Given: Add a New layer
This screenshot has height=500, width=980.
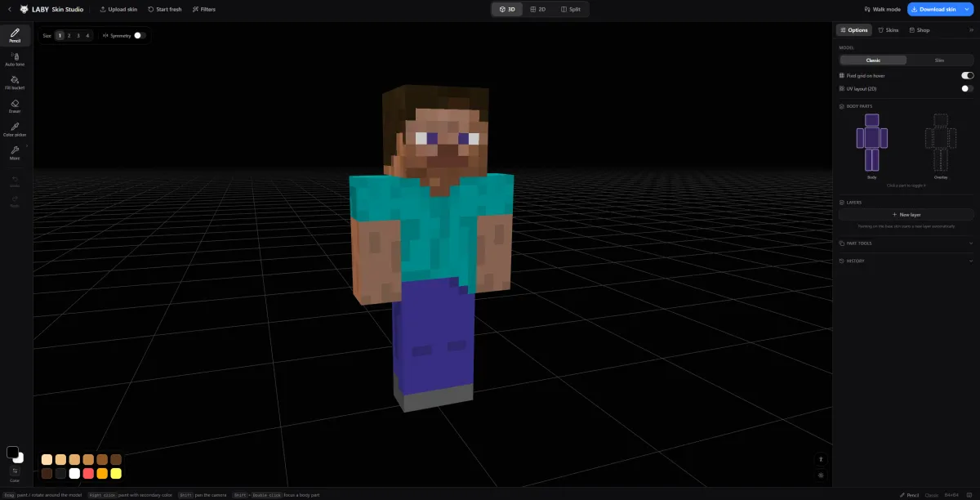Looking at the screenshot, I should point(906,214).
